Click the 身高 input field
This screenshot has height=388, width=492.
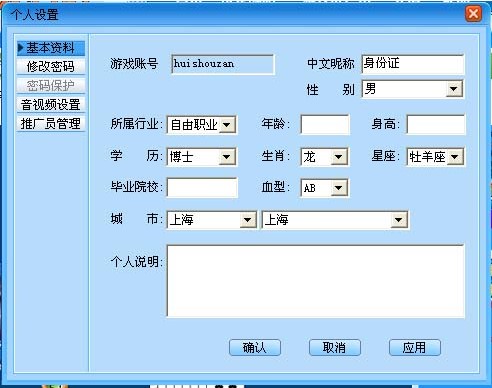[x=436, y=125]
